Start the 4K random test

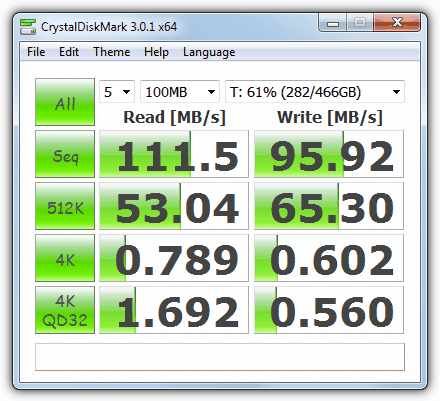tap(65, 258)
